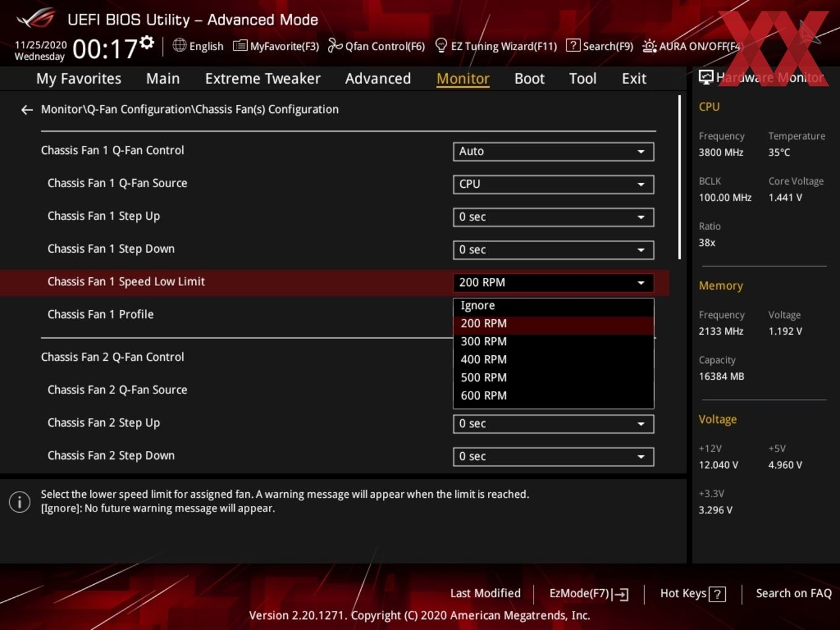Go to the Boot tab
Screen dimensions: 840x630
click(x=529, y=78)
